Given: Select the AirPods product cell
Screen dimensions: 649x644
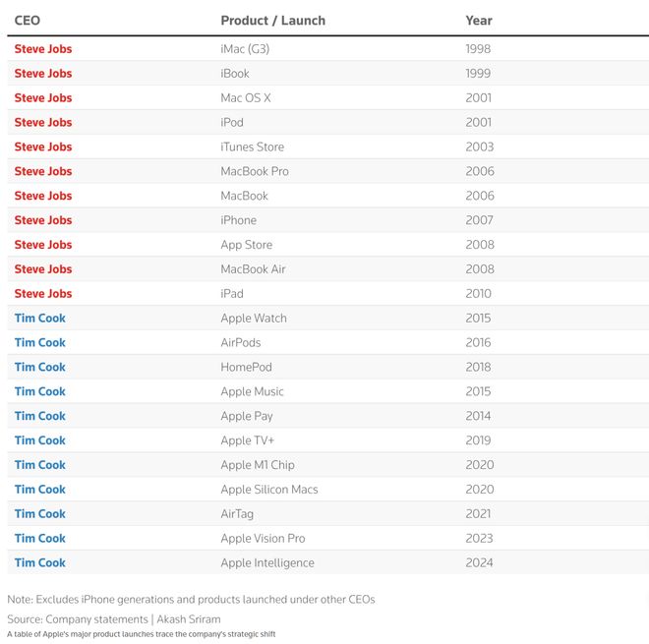Looking at the screenshot, I should click(x=241, y=343).
